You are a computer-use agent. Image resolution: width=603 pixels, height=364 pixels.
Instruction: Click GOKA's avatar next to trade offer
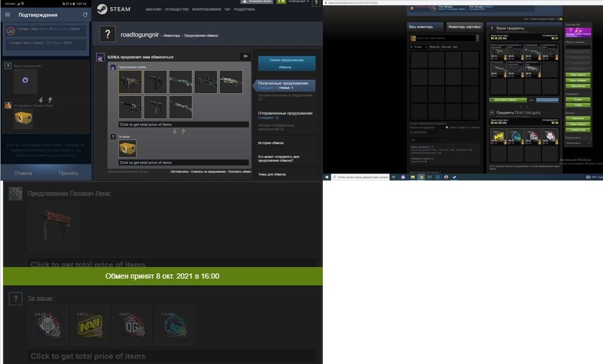[x=101, y=57]
